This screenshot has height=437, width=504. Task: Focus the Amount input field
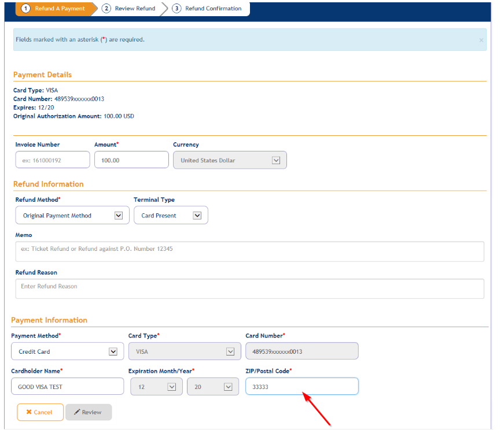[131, 160]
